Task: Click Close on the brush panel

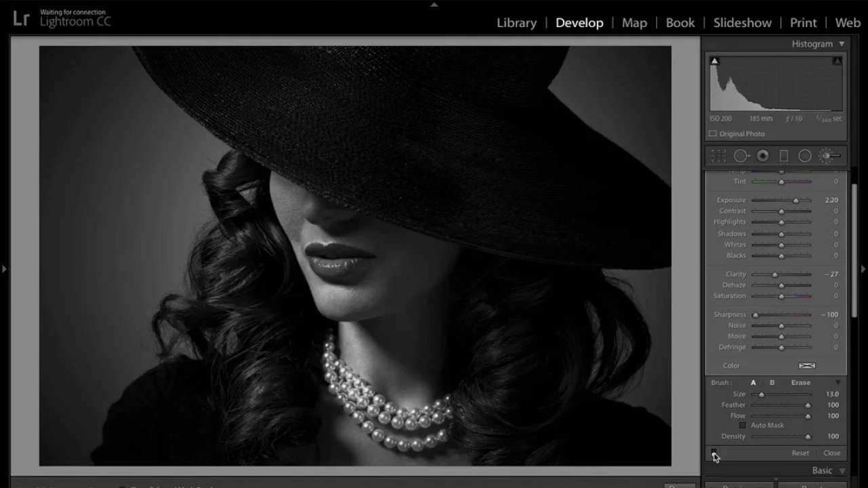Action: point(832,453)
